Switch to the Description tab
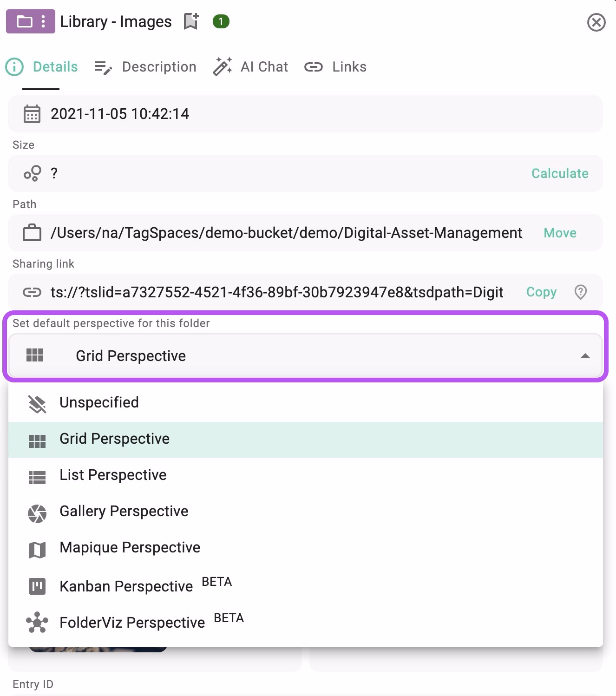The height and width of the screenshot is (696, 616). pos(159,67)
